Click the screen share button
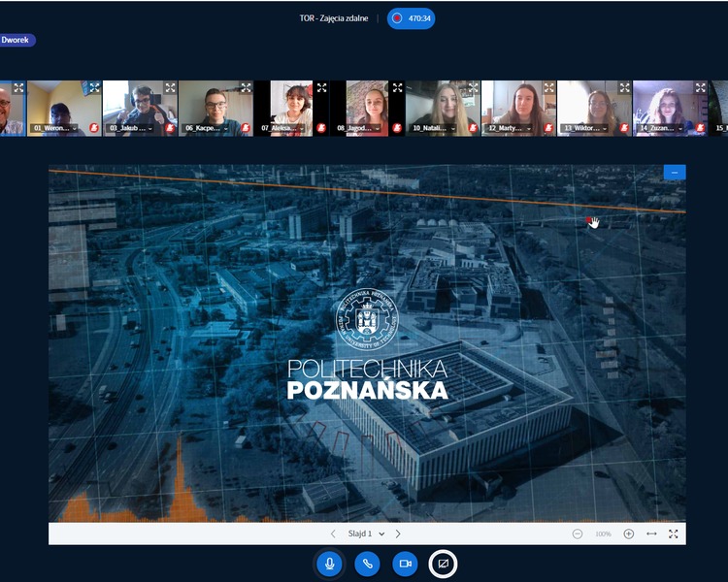 [x=443, y=564]
